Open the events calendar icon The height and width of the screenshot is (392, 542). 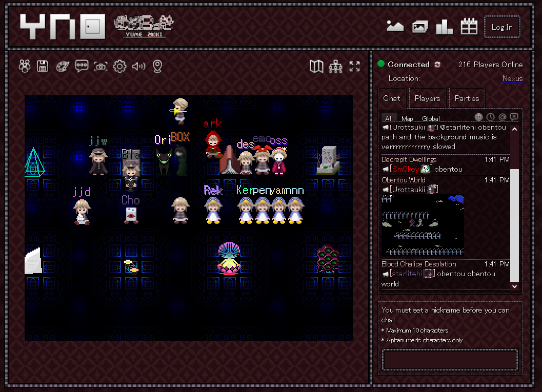click(469, 27)
